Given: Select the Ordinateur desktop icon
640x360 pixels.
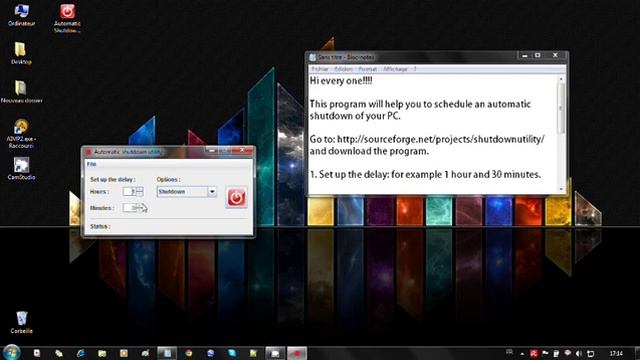Looking at the screenshot, I should 21,15.
